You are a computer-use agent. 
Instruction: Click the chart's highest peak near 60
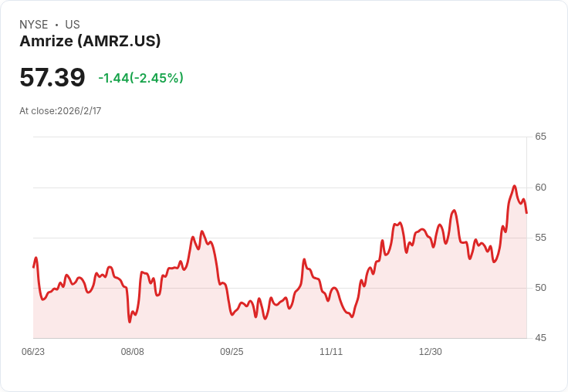[x=515, y=186]
